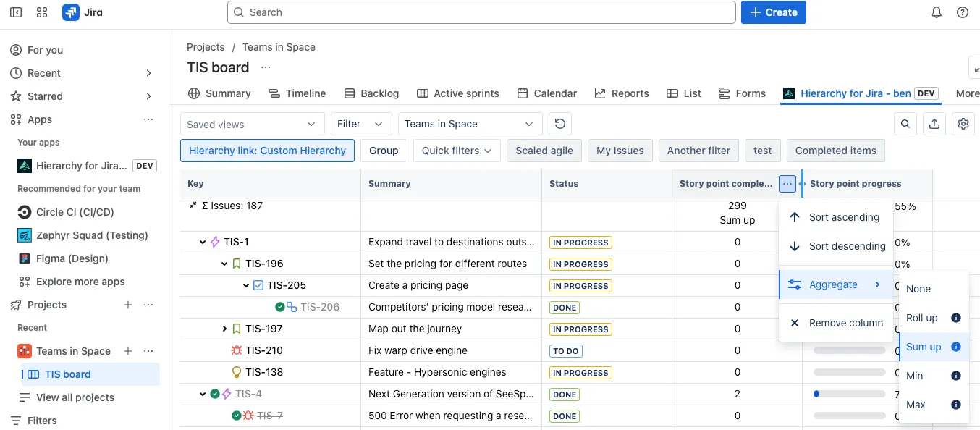Open the more options menu beside the TIS board title
Viewport: 980px width, 430px height.
266,67
